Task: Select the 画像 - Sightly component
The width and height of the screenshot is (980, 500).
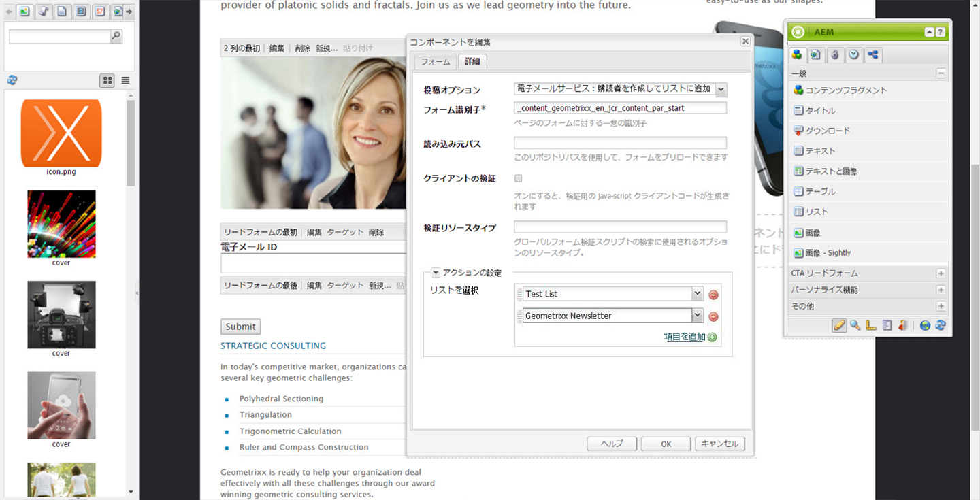Action: click(x=868, y=253)
